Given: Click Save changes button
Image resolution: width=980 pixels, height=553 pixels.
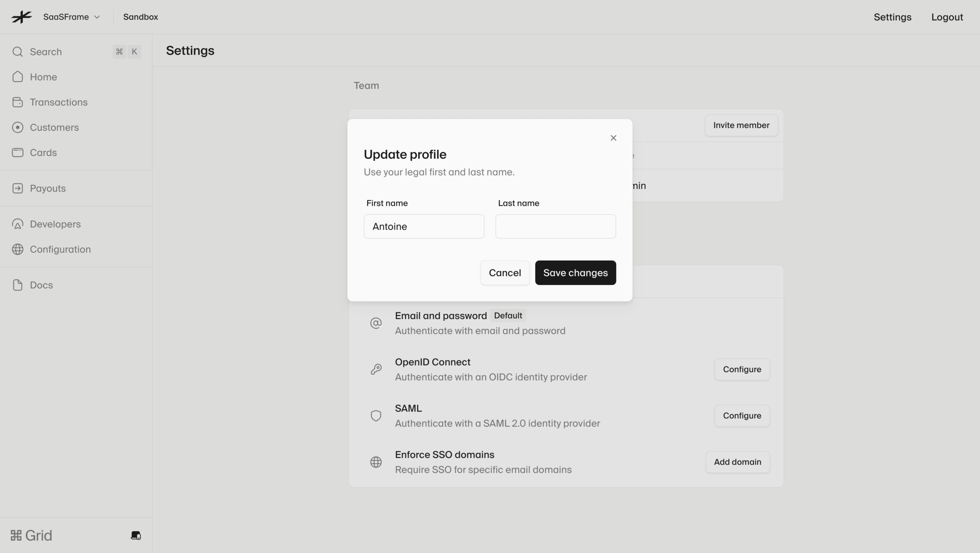Looking at the screenshot, I should (575, 273).
